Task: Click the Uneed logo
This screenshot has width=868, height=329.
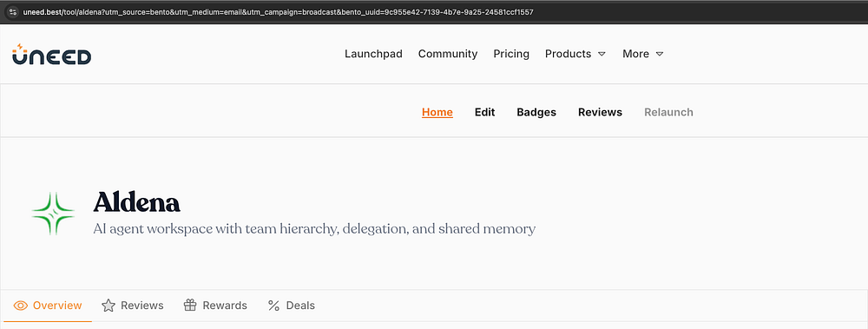Action: [51, 55]
